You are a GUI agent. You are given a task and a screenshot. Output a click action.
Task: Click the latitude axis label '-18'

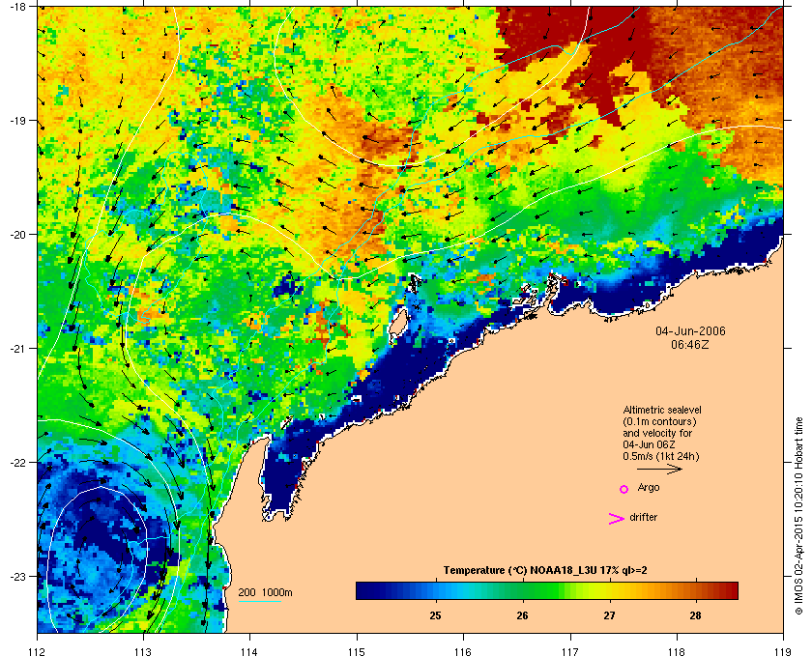click(x=16, y=6)
